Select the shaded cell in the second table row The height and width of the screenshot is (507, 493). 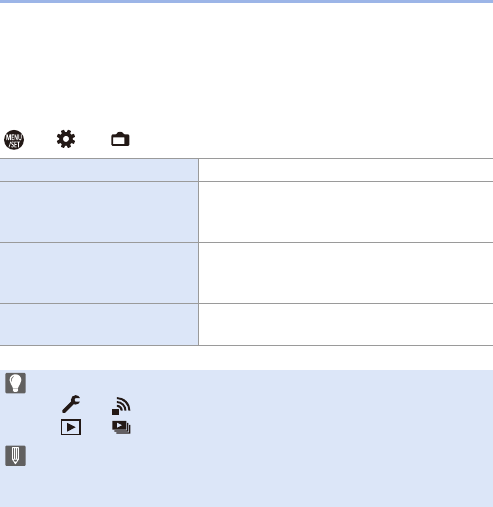coord(99,212)
